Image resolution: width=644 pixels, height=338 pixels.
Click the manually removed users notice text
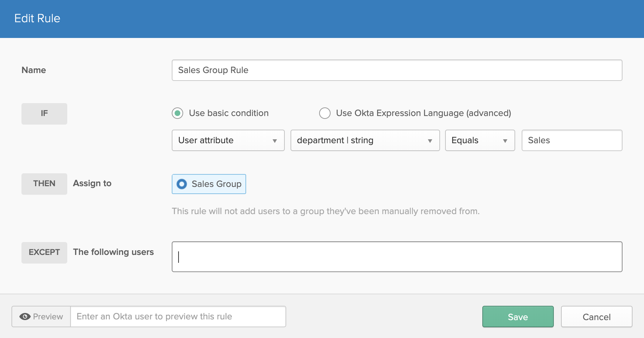coord(326,211)
